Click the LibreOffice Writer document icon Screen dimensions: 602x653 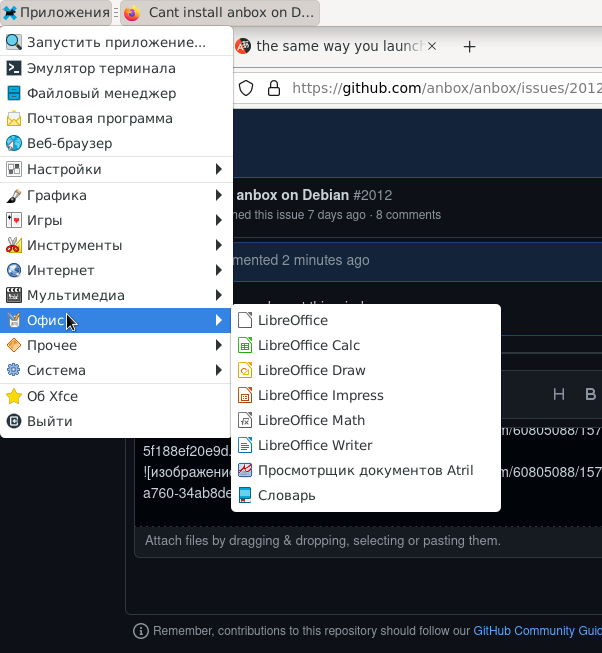tap(245, 445)
